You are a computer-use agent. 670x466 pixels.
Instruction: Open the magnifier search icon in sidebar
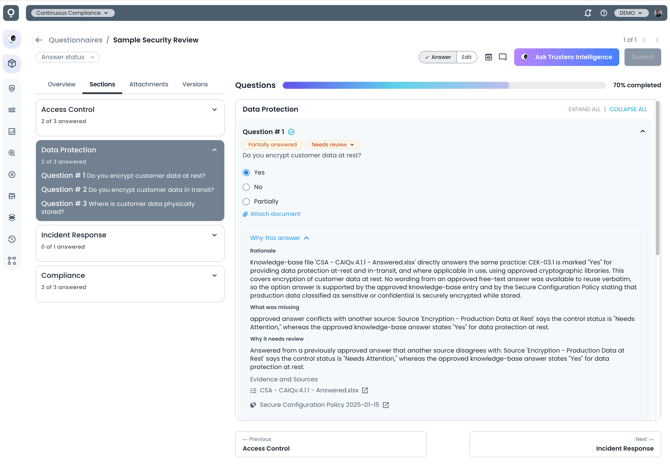coord(12,153)
